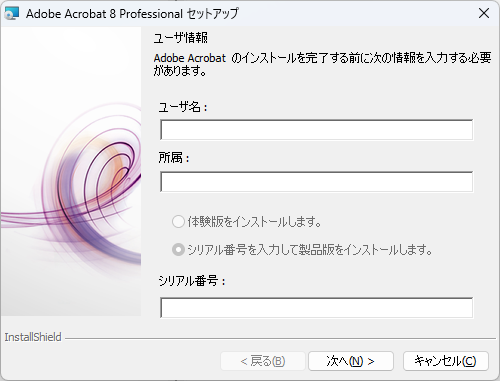
Task: Click the キャンセル(C) button
Action: [446, 361]
